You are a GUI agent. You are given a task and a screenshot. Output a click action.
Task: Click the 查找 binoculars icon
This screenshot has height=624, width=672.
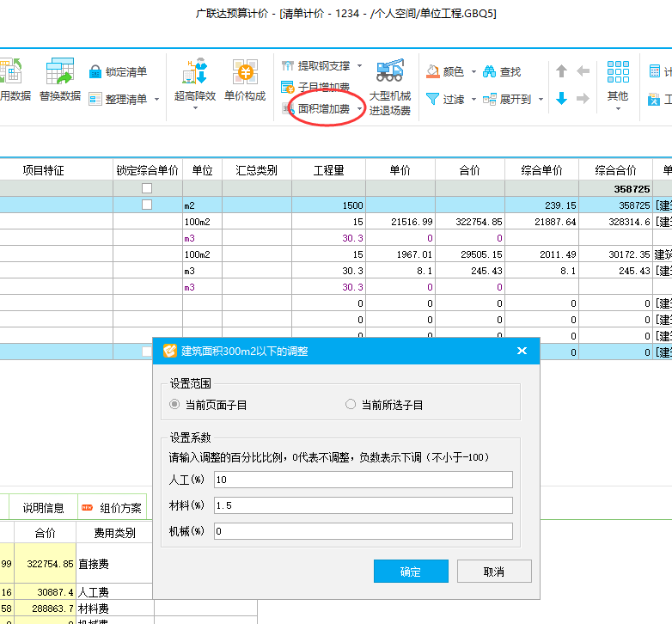tap(489, 71)
